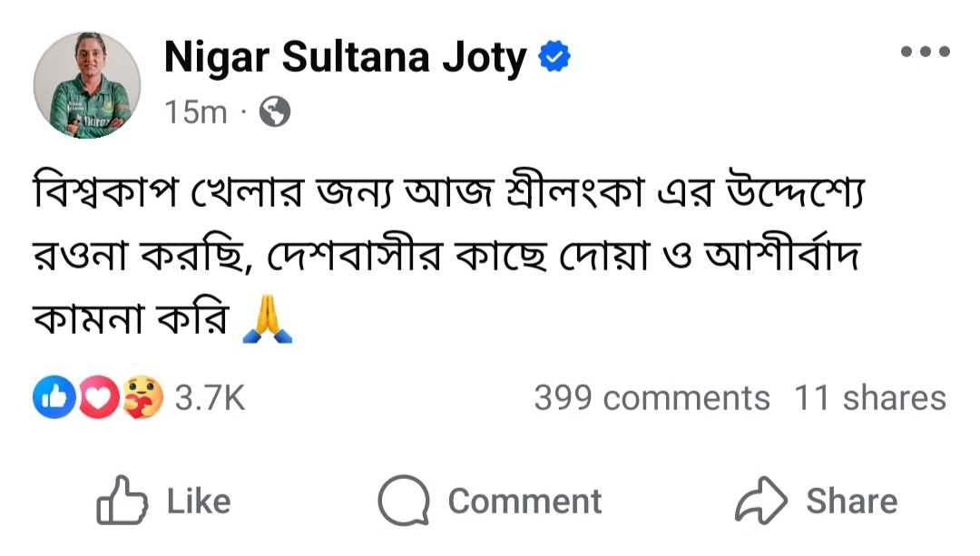Click the thumbs-up outline icon
Image resolution: width=980 pixels, height=556 pixels.
tap(122, 502)
